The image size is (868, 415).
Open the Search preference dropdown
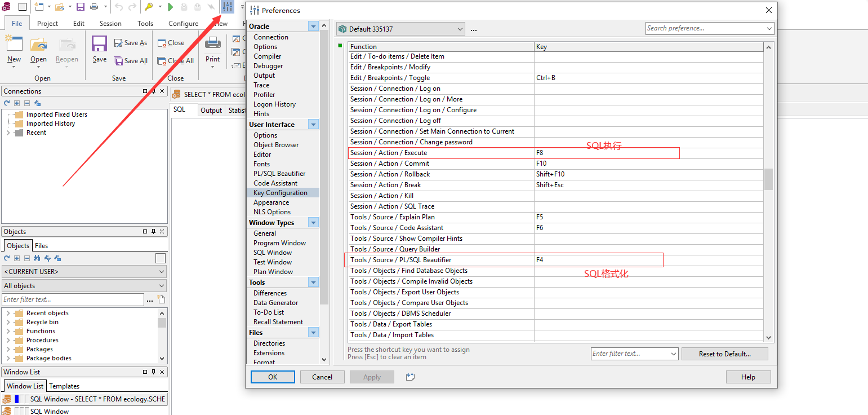click(x=769, y=28)
